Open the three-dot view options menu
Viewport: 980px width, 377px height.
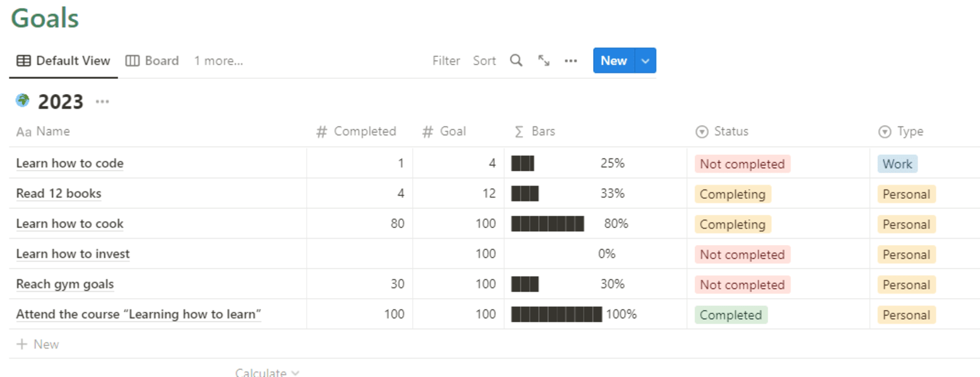571,61
